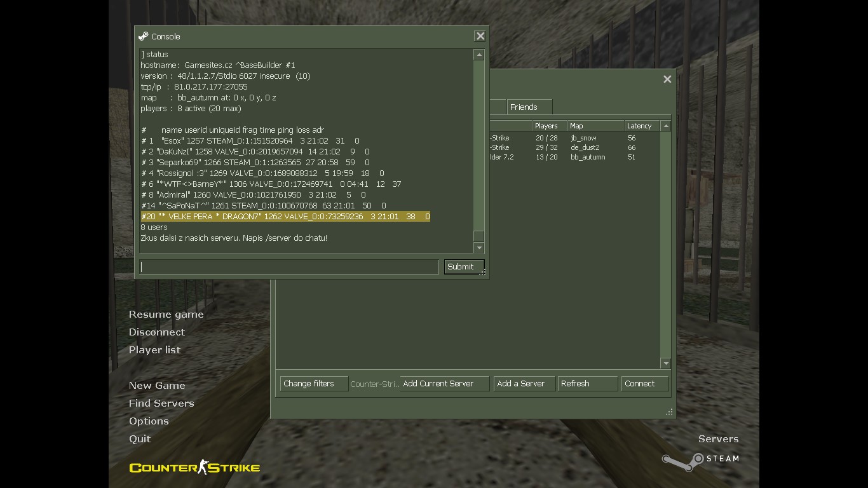Switch to the Friends tab
The height and width of the screenshot is (488, 868).
[529, 107]
